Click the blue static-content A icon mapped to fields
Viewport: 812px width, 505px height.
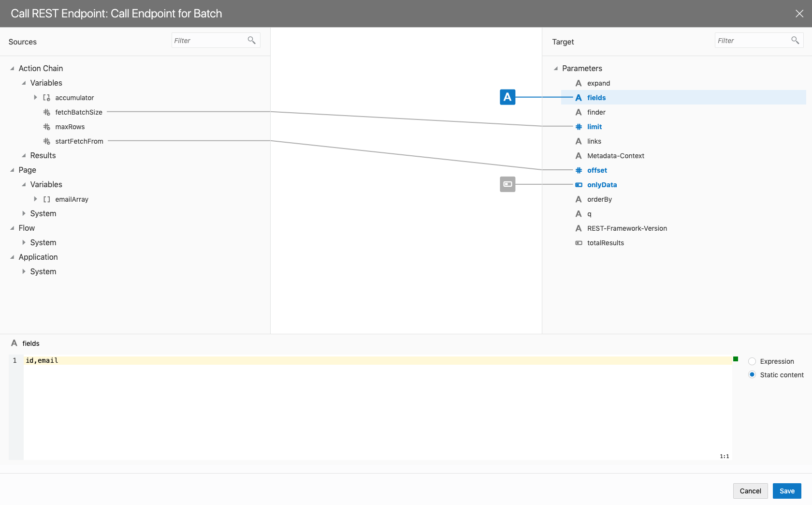pyautogui.click(x=507, y=97)
